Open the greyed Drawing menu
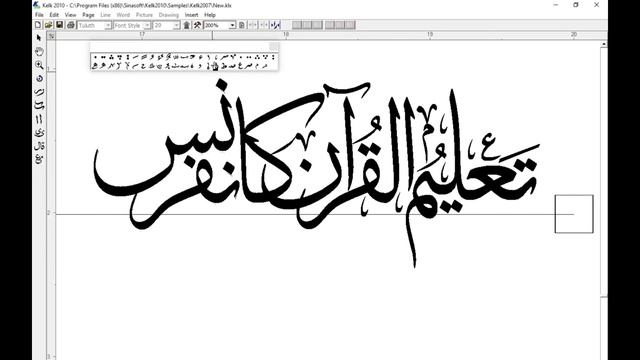The height and width of the screenshot is (360, 640). [x=169, y=15]
